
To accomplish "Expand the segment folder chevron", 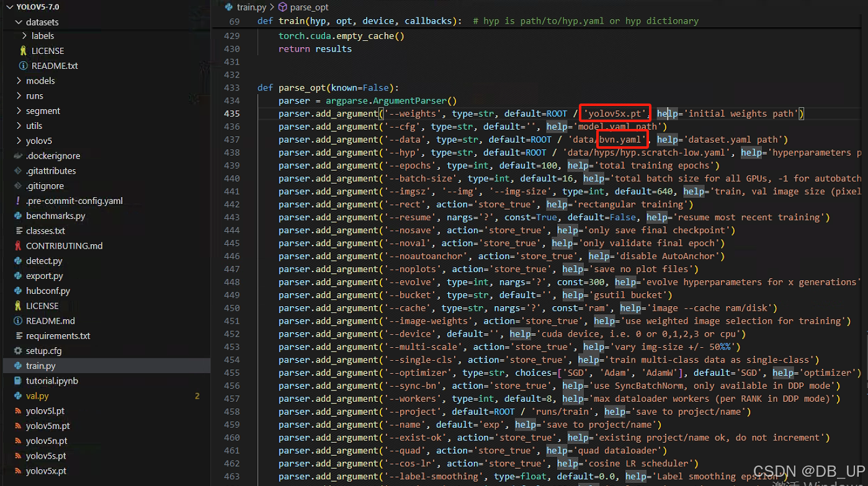I will point(18,111).
